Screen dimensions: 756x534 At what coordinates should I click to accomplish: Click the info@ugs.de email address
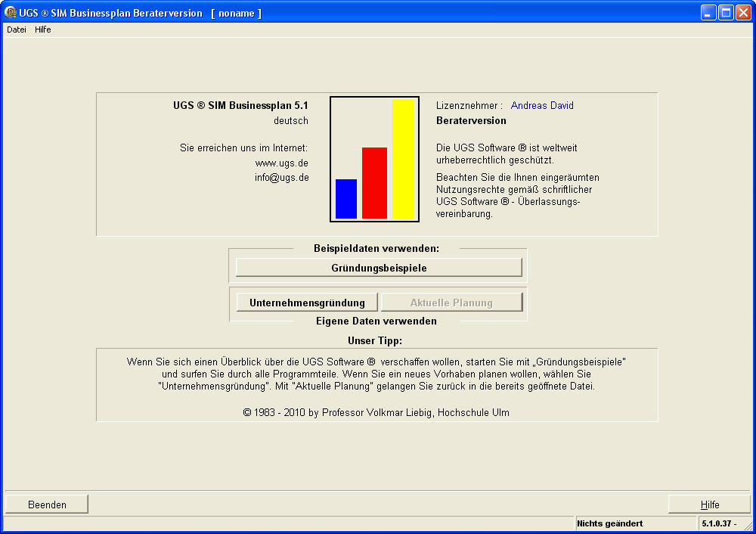[281, 178]
